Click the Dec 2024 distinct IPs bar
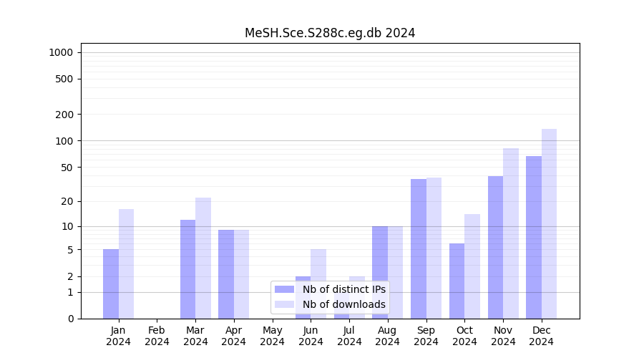Screen dimensions: 644x358 [534, 237]
